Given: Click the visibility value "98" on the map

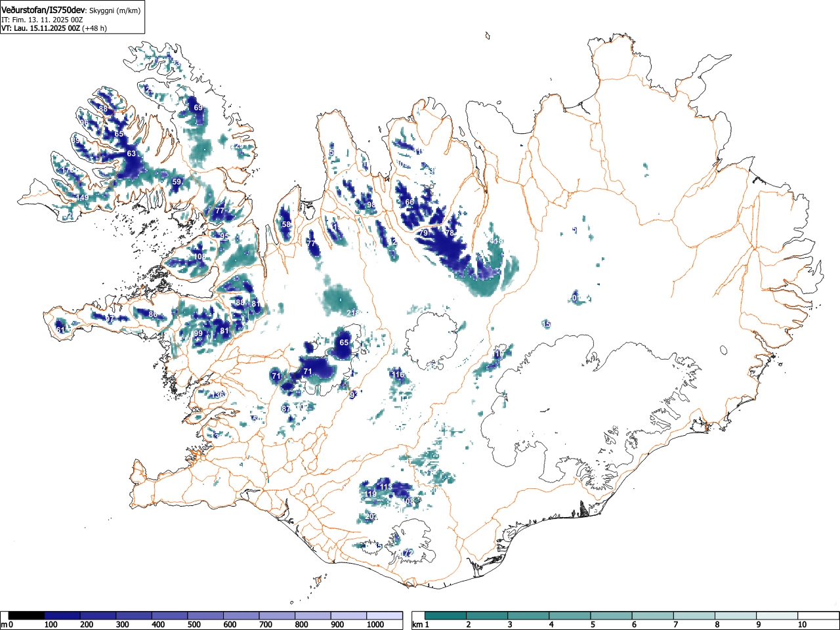Looking at the screenshot, I should (x=371, y=205).
